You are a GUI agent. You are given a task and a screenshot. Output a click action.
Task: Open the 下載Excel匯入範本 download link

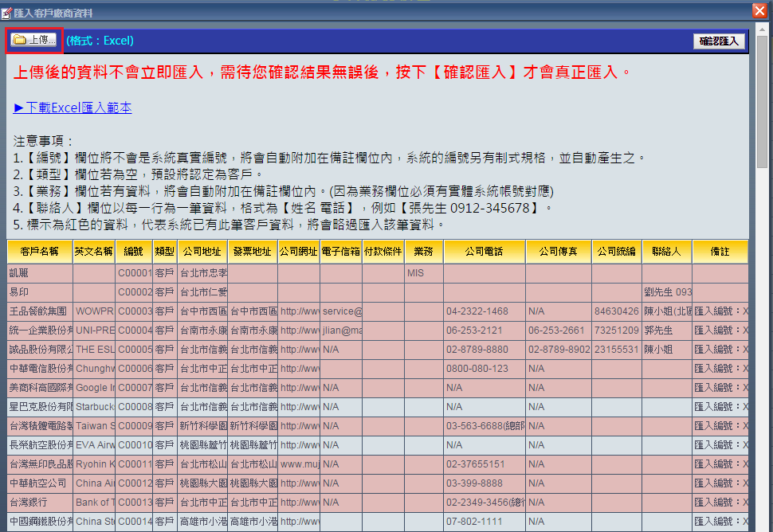(73, 108)
